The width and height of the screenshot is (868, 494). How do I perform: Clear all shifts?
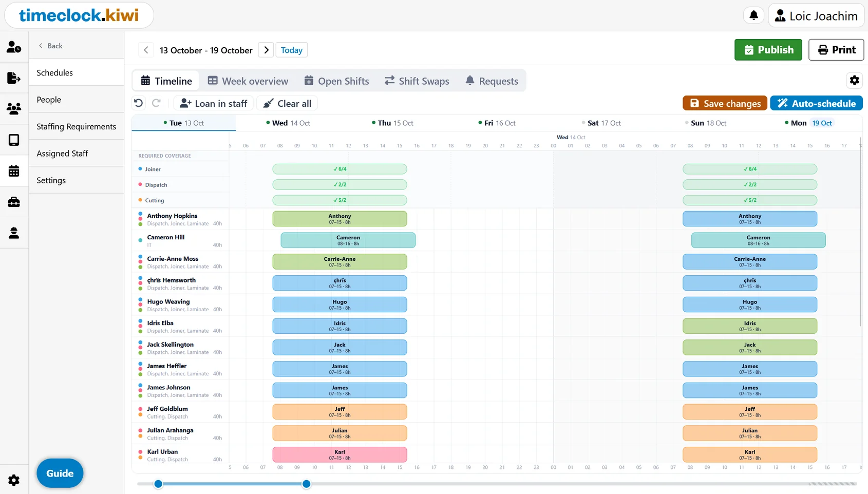point(287,103)
